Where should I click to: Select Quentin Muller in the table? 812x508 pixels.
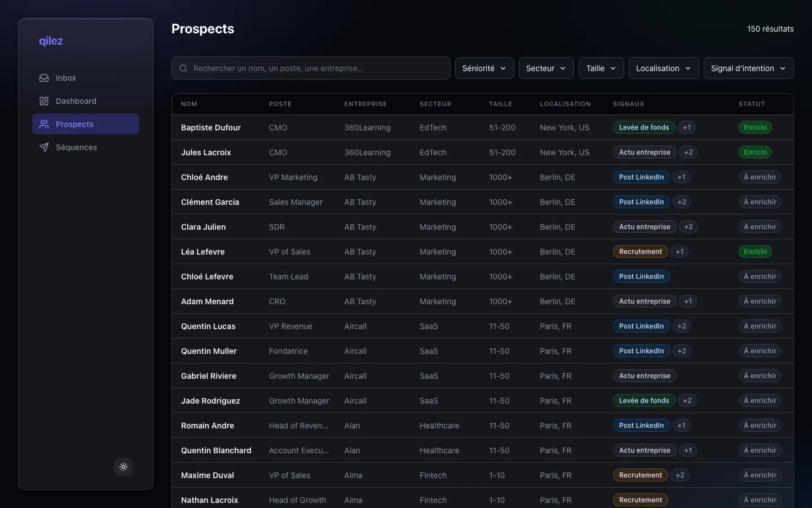[x=209, y=351]
